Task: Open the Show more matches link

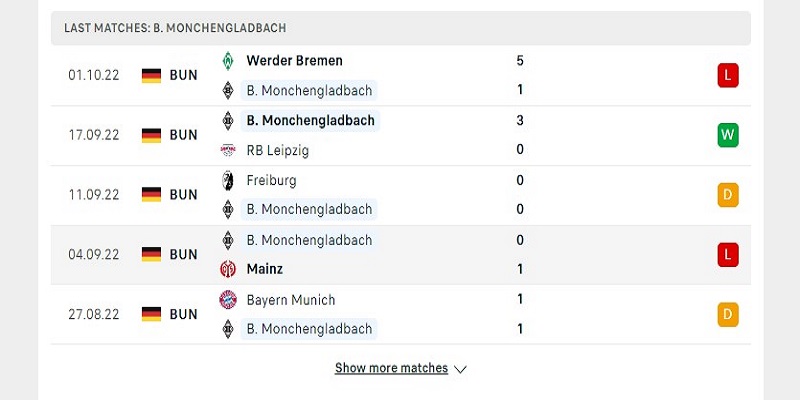Action: pyautogui.click(x=391, y=368)
